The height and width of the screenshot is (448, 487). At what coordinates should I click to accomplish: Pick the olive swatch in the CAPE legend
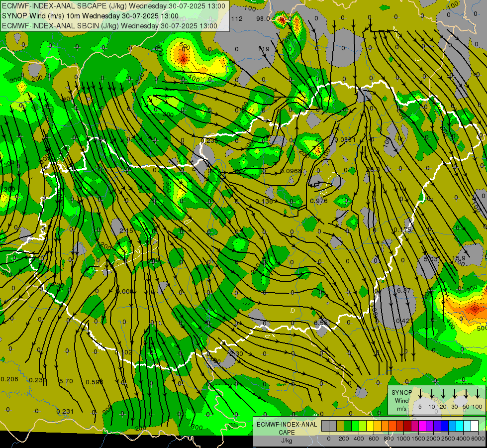[x=340, y=426]
